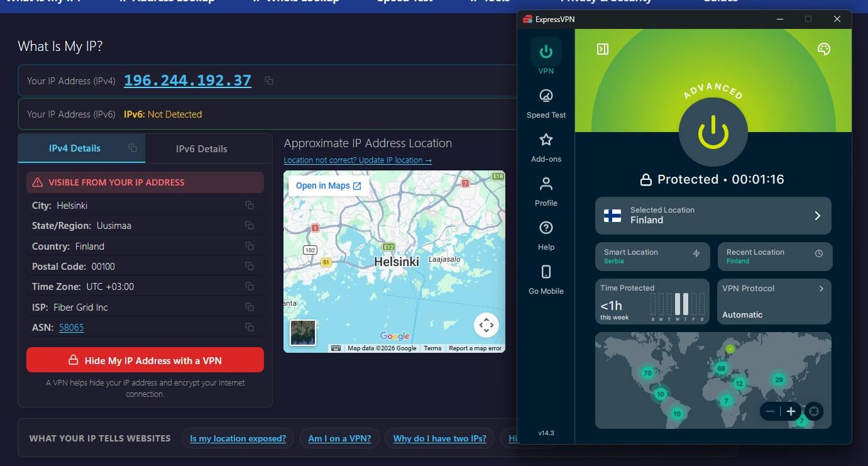This screenshot has height=466, width=868.
Task: Switch the Google map to satellite thumbnail
Action: pos(303,333)
